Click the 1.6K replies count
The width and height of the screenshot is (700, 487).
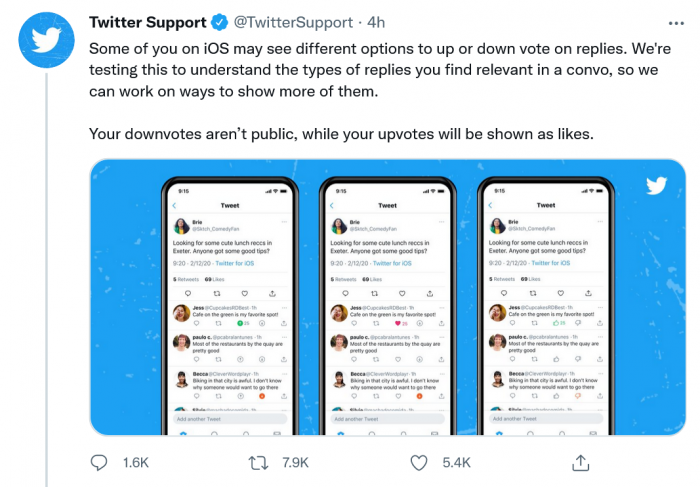click(x=134, y=463)
